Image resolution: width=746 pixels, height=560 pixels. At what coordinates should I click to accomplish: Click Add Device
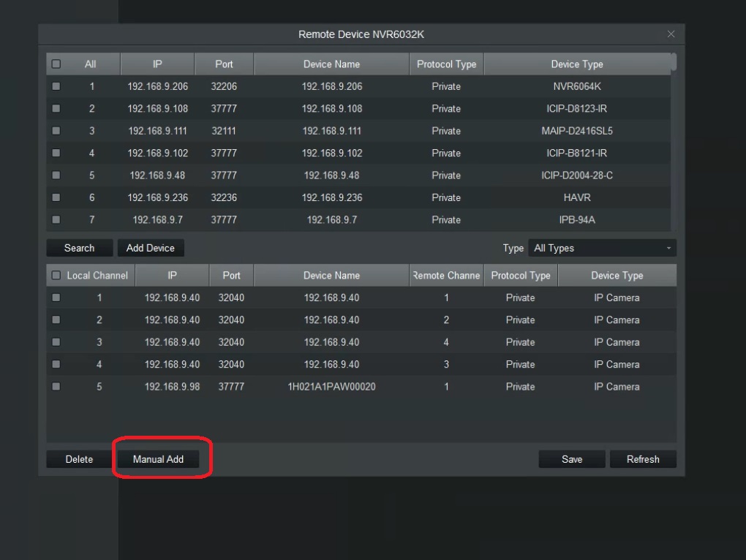(x=151, y=248)
